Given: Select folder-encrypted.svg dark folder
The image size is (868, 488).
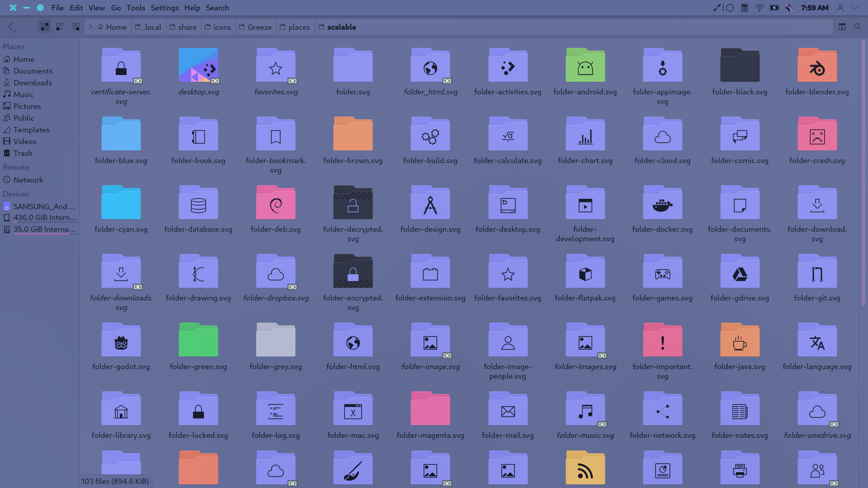Looking at the screenshot, I should click(353, 272).
